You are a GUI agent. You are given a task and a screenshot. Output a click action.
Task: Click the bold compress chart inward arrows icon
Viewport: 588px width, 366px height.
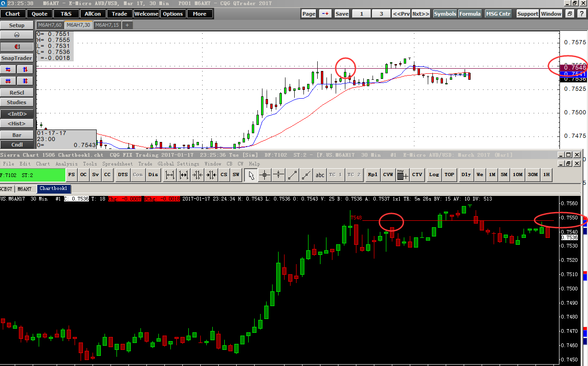211,175
